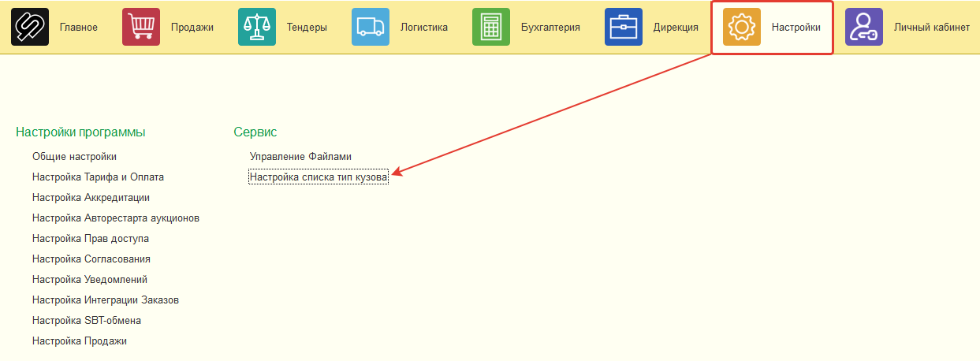Screen dimensions: 980x361
Task: Open Настройка списка тип кузова
Action: pyautogui.click(x=319, y=177)
